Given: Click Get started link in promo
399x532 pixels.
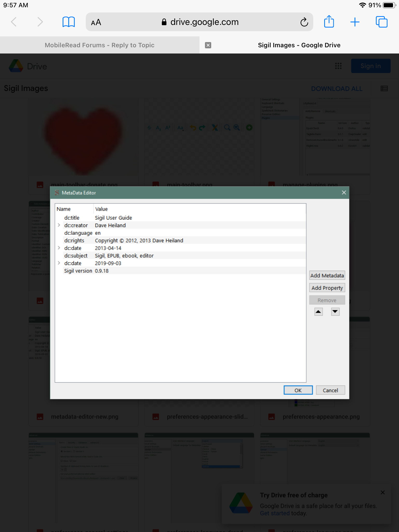Looking at the screenshot, I should [x=275, y=513].
